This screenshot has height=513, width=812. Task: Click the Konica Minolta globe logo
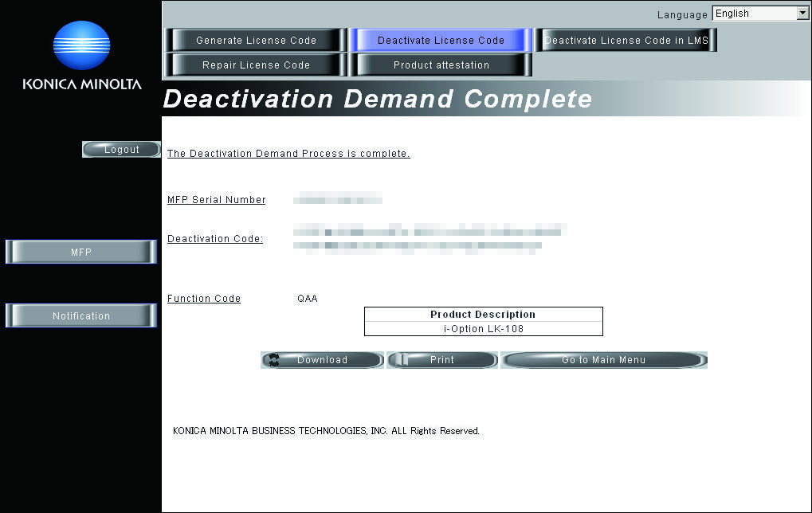[x=82, y=45]
